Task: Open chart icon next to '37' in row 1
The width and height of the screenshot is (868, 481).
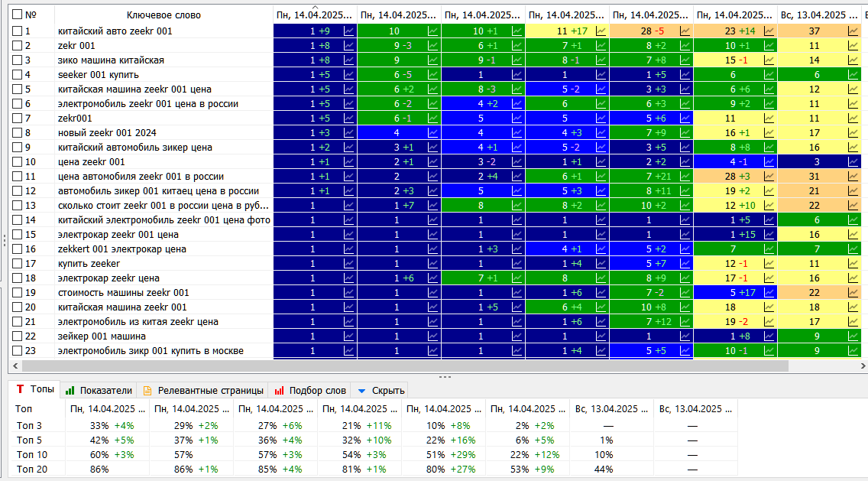Action: pos(853,31)
